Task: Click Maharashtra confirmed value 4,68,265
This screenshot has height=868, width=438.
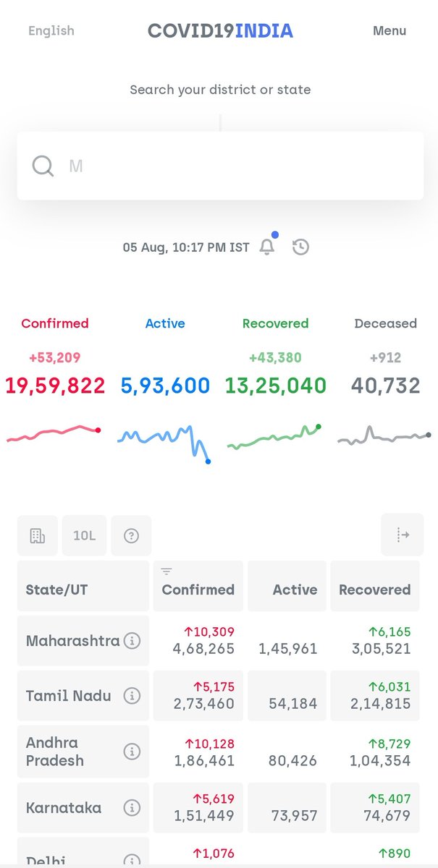Action: click(x=203, y=649)
